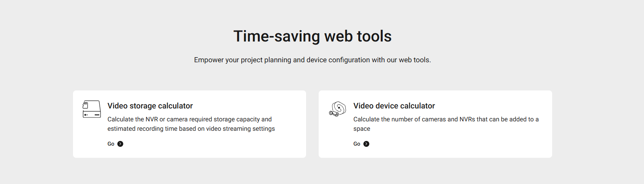The image size is (644, 184).
Task: Click the video device camera icon
Action: coord(338,109)
